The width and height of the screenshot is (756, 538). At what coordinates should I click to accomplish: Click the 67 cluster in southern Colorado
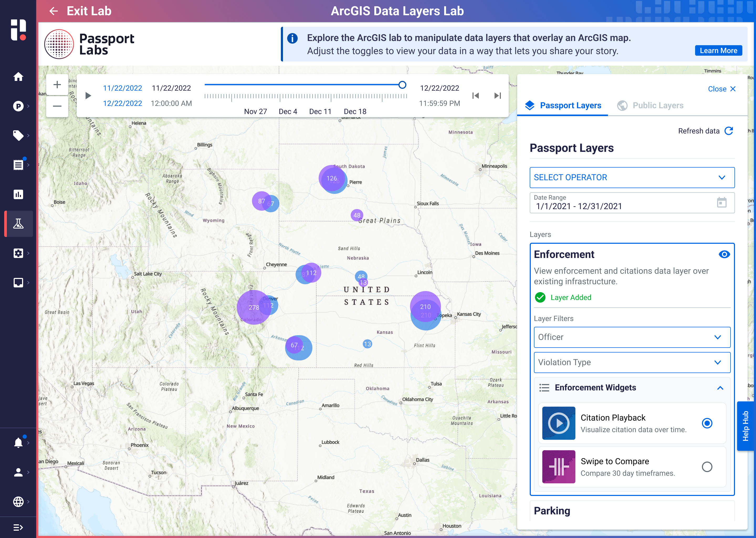tap(294, 345)
